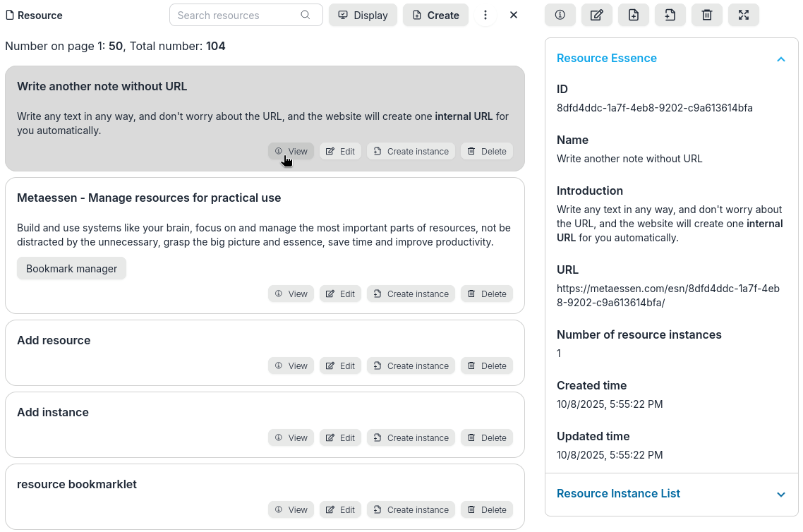This screenshot has height=532, width=803.
Task: Click the trash icon in detail toolbar
Action: [x=707, y=15]
